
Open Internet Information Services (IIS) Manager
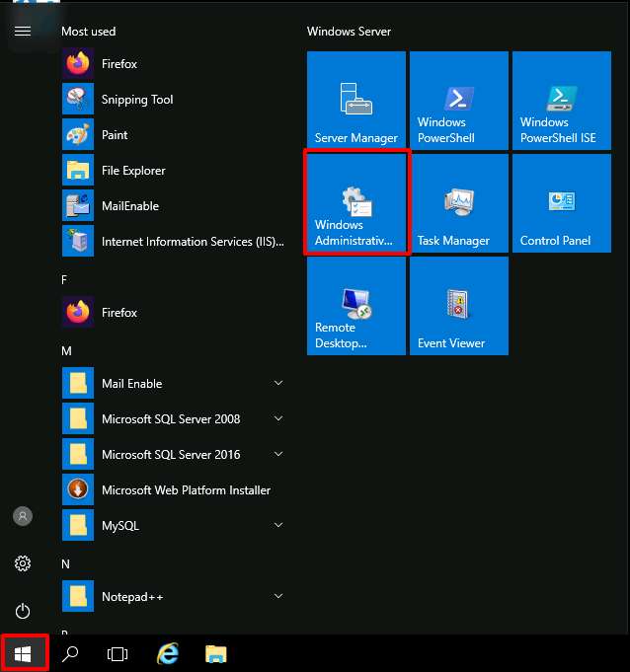pyautogui.click(x=173, y=242)
